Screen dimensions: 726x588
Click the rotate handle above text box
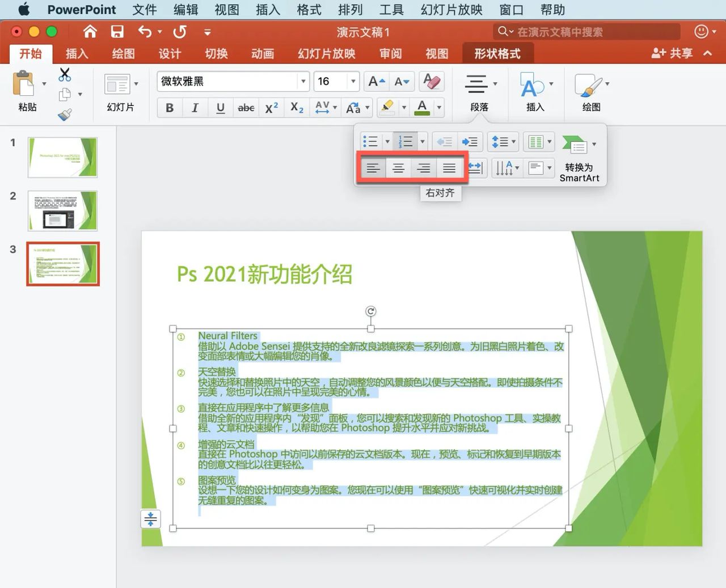point(370,311)
